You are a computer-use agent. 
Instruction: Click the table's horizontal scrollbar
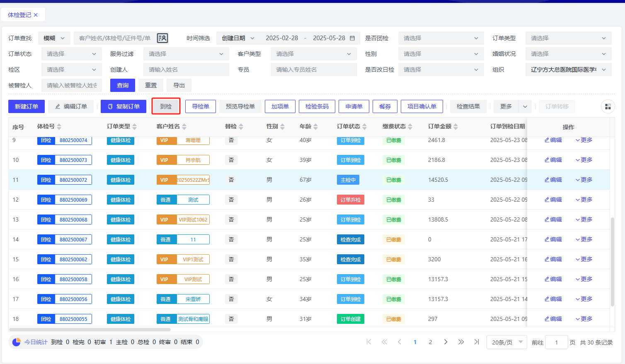point(90,330)
